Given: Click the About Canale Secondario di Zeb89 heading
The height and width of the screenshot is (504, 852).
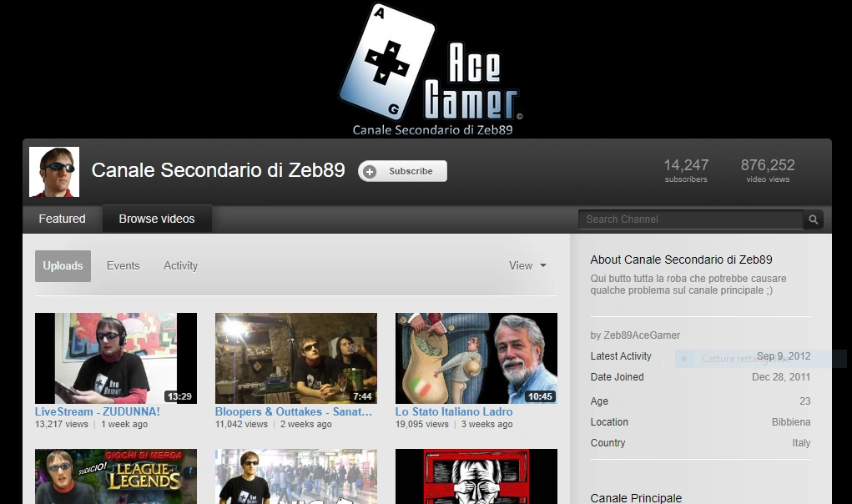Looking at the screenshot, I should click(x=682, y=260).
